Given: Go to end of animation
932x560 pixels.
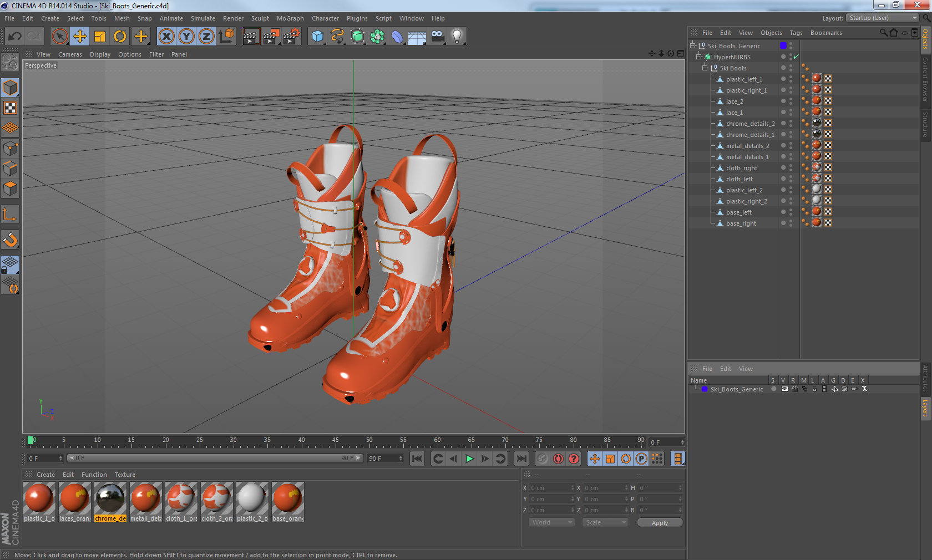Looking at the screenshot, I should [521, 459].
